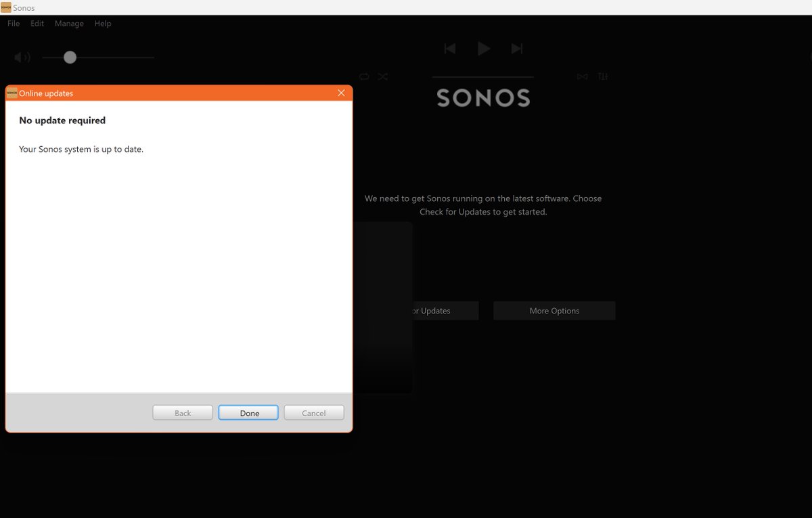Click the Play button
This screenshot has width=812, height=518.
pos(483,48)
